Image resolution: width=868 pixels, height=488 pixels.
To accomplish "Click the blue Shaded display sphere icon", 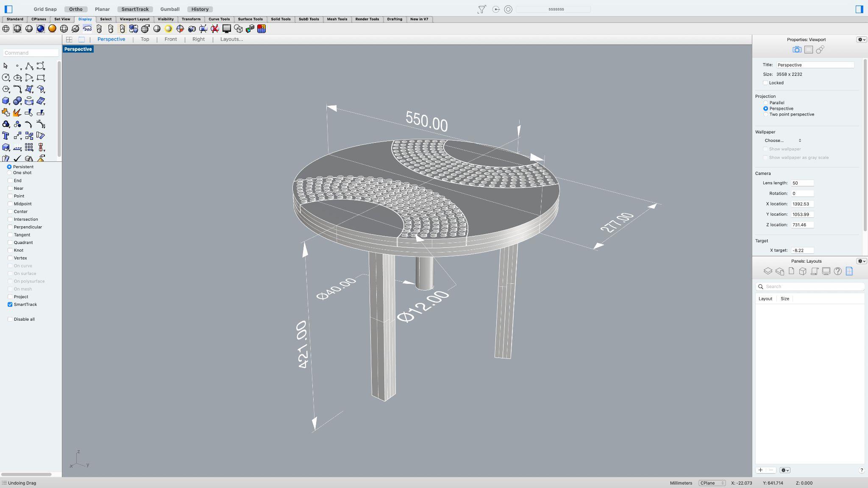I will (x=40, y=28).
